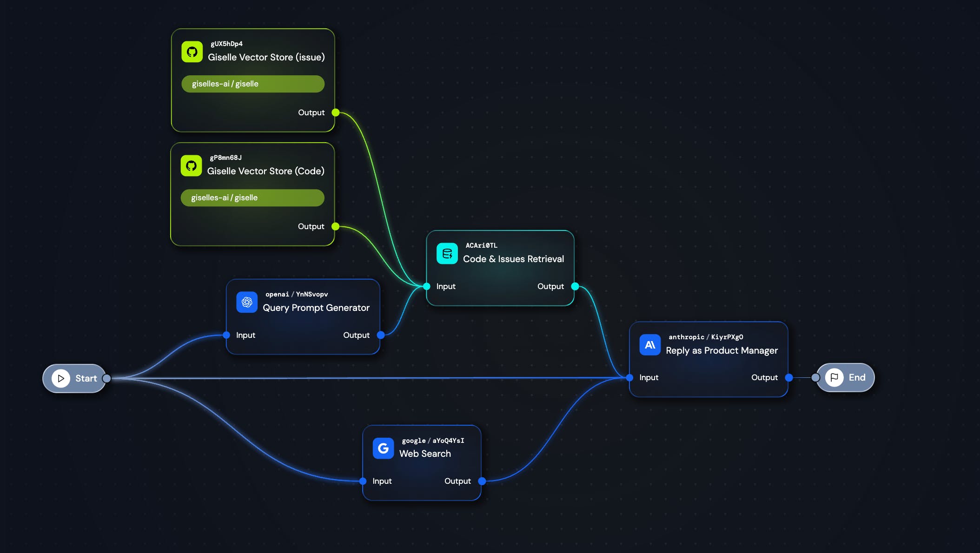
Task: Click the Input port of Web Search node
Action: 363,481
